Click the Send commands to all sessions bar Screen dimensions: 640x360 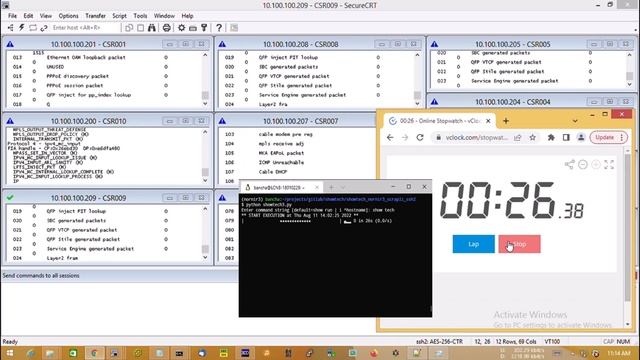(120, 276)
